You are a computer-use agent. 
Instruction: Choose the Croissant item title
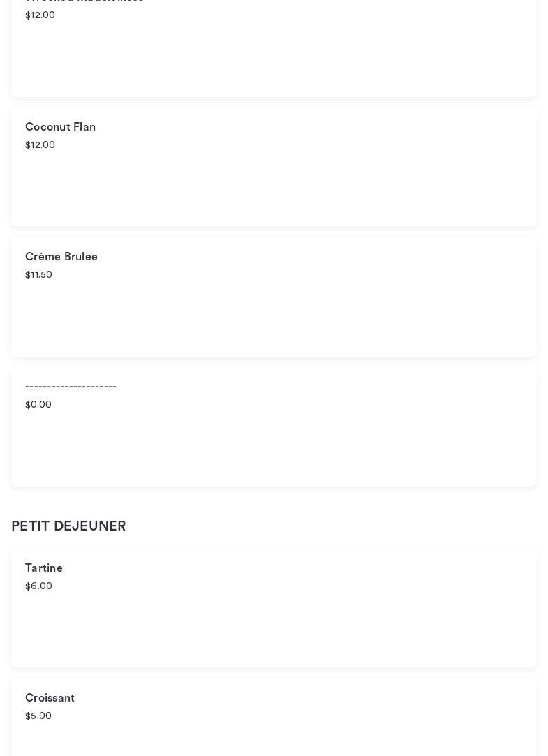coord(50,698)
